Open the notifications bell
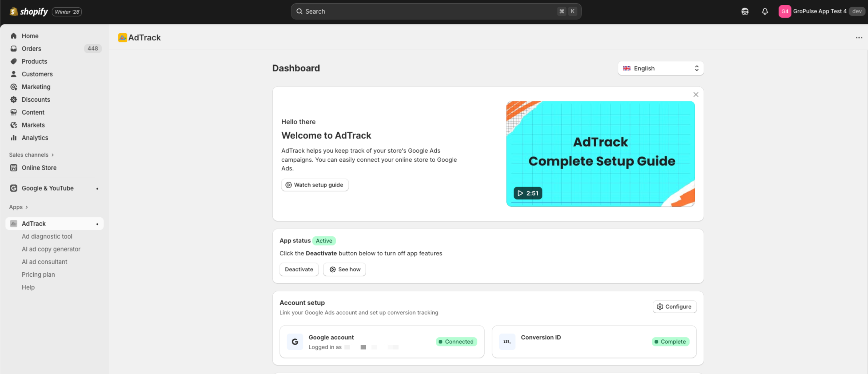 tap(765, 11)
